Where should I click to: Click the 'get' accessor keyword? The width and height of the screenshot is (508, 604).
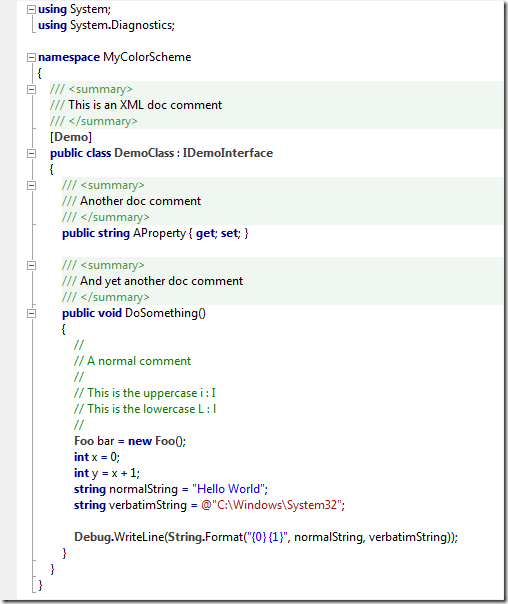point(205,233)
